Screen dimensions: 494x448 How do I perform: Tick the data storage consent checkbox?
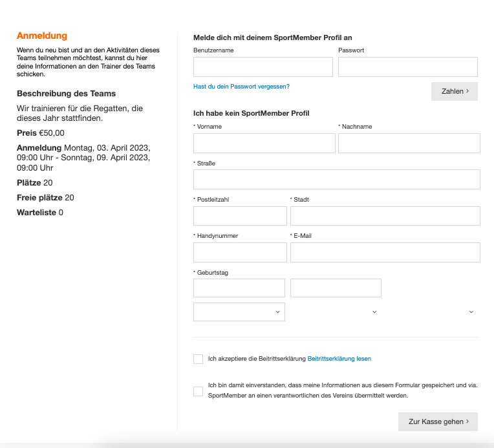[x=198, y=391]
